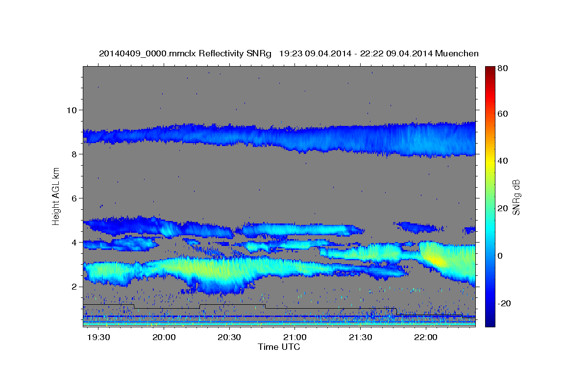Viewport: 588px width, 392px height.
Task: Click the '22:00' time tick label
Action: pos(426,338)
